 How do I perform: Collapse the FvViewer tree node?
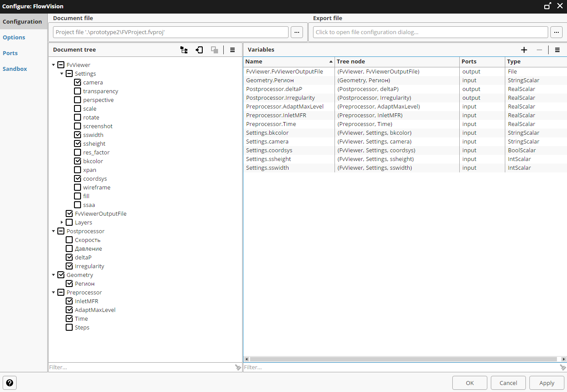tap(53, 65)
